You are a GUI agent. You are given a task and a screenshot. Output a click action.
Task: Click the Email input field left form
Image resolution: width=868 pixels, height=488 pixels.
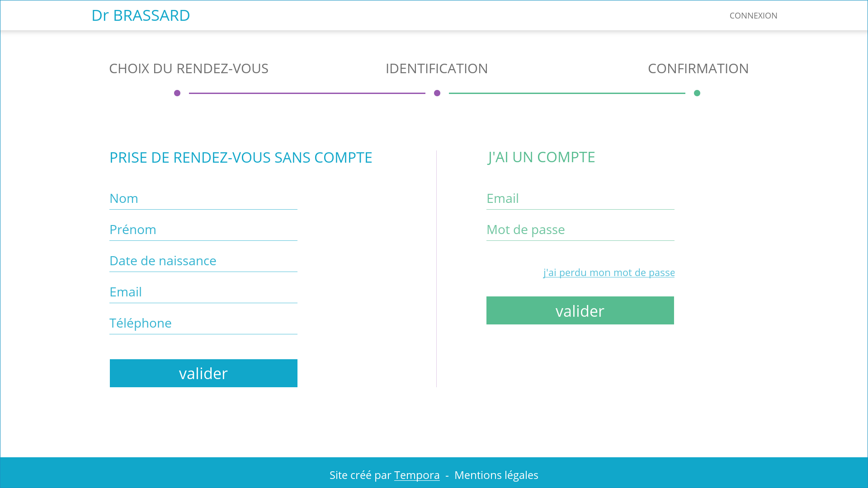(x=203, y=291)
